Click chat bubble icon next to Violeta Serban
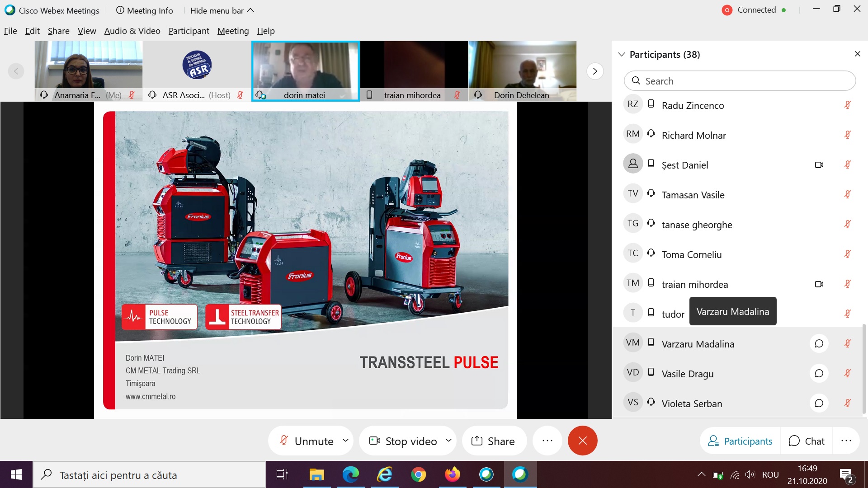Viewport: 868px width, 488px height. (x=819, y=404)
